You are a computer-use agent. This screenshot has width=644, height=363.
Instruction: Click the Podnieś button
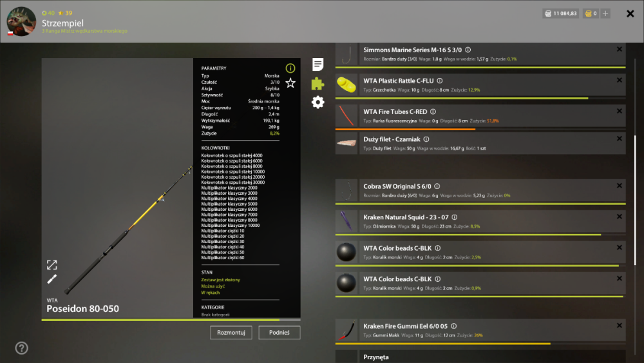(279, 333)
